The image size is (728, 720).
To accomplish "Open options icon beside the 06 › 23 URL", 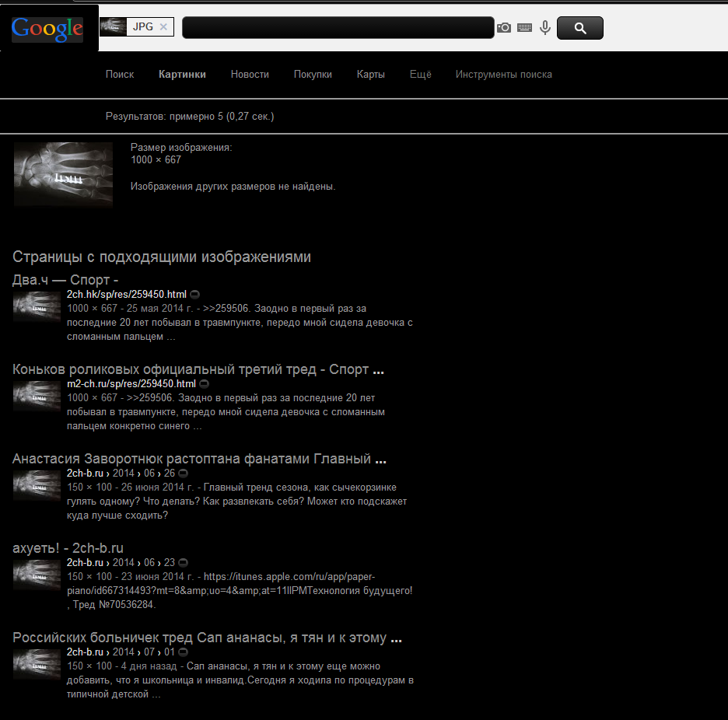I will pyautogui.click(x=184, y=563).
